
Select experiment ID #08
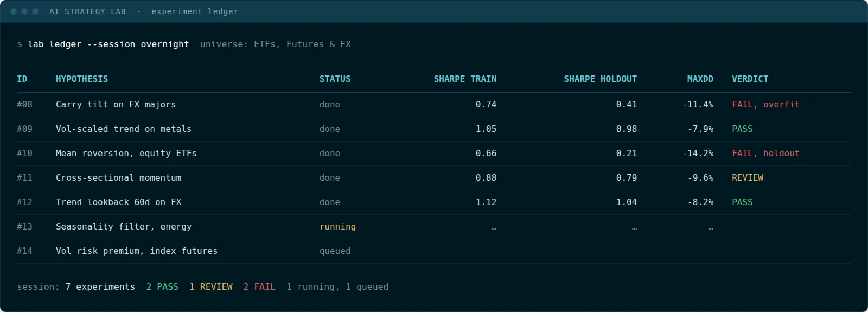pyautogui.click(x=24, y=105)
